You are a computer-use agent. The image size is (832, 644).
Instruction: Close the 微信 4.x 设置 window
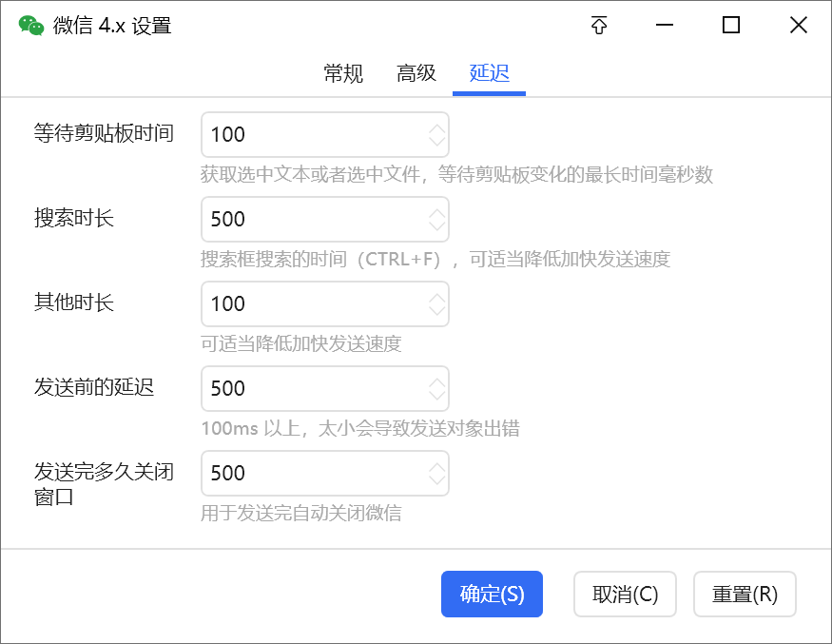799,25
